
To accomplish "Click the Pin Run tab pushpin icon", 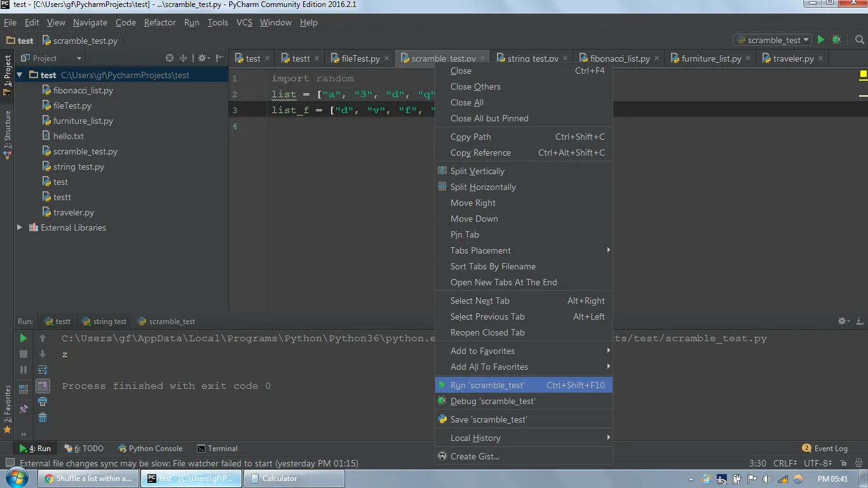I will pos(23,408).
